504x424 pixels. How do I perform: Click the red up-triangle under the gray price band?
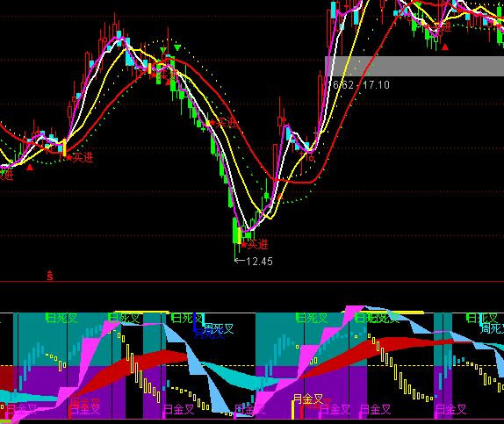point(445,47)
